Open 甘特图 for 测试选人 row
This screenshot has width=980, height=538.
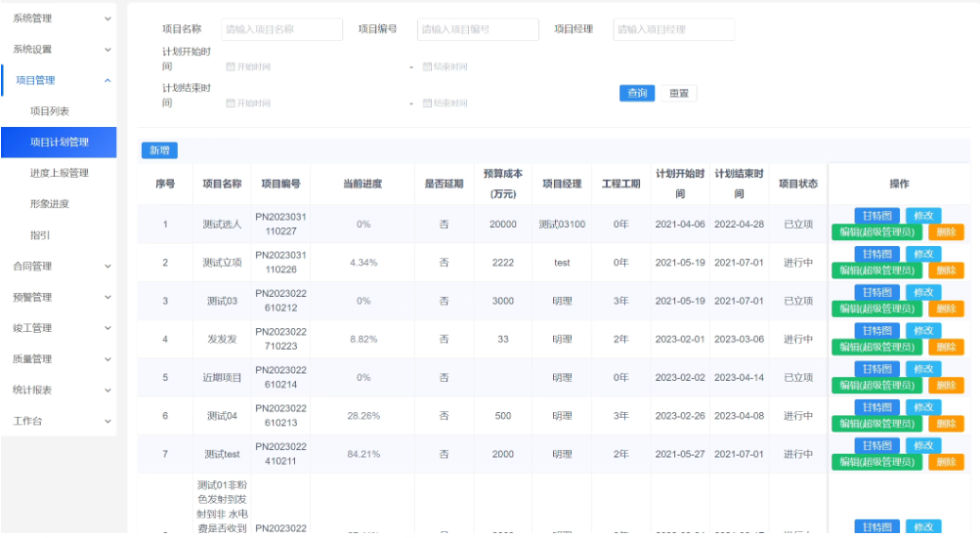pos(876,216)
